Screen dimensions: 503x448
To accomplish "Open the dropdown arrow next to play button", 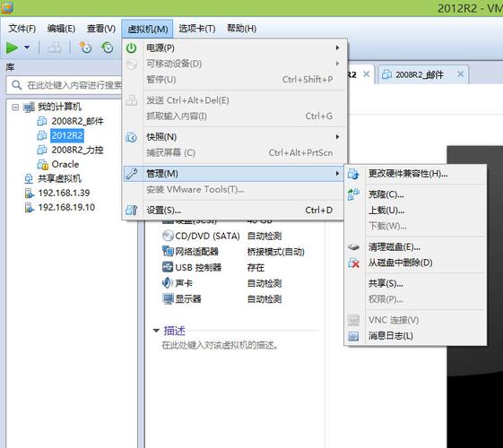I will tap(27, 47).
